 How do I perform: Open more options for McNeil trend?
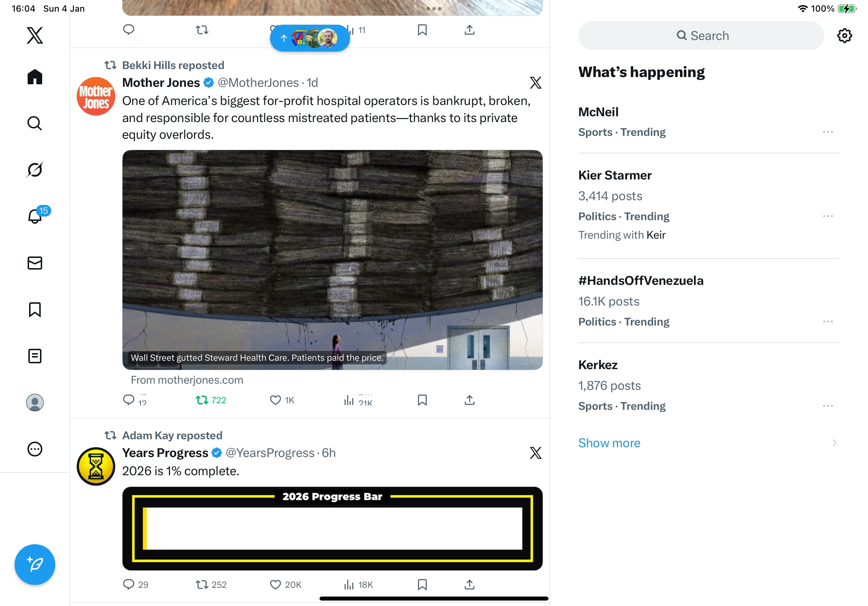828,132
